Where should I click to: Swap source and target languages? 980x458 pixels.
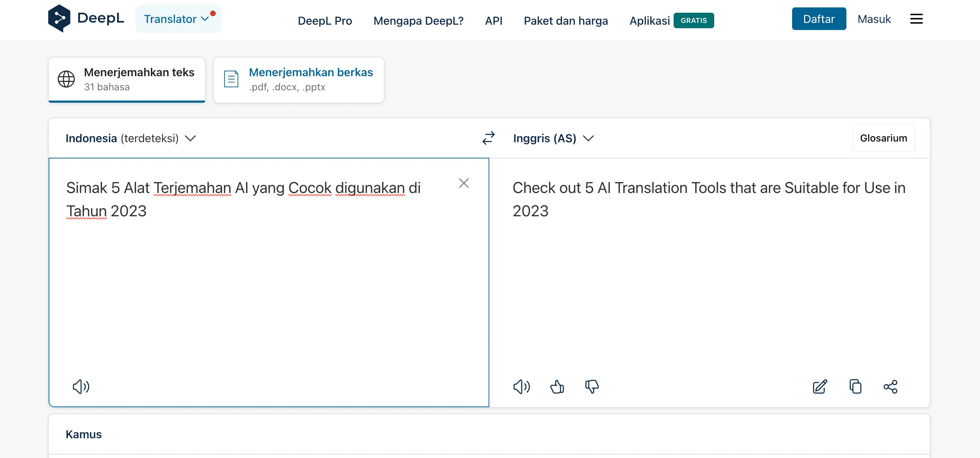click(488, 138)
